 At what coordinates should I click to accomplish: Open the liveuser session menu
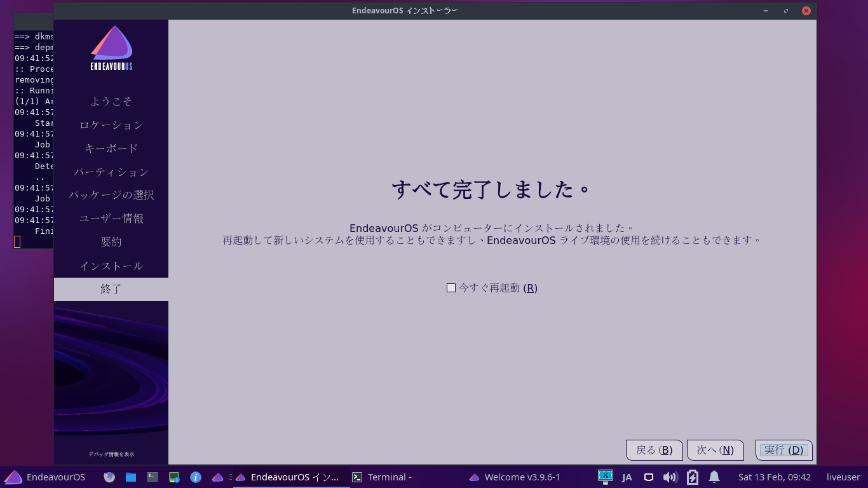pos(843,477)
